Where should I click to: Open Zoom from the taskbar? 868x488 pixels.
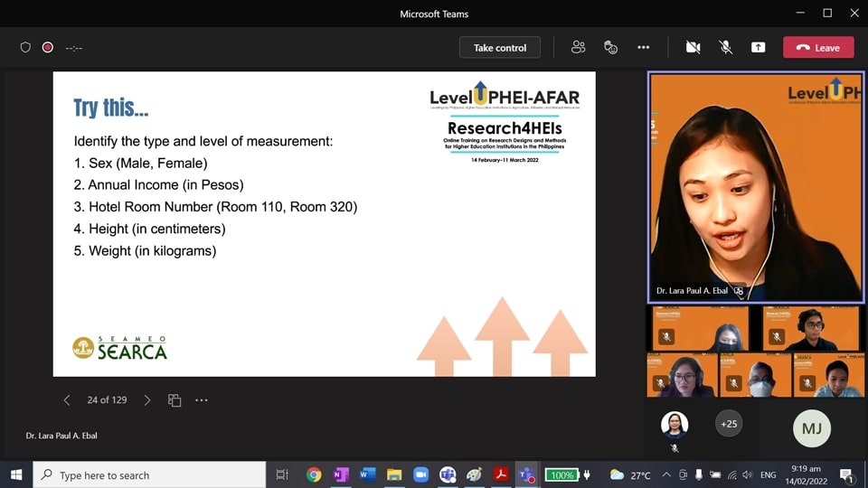(420, 474)
